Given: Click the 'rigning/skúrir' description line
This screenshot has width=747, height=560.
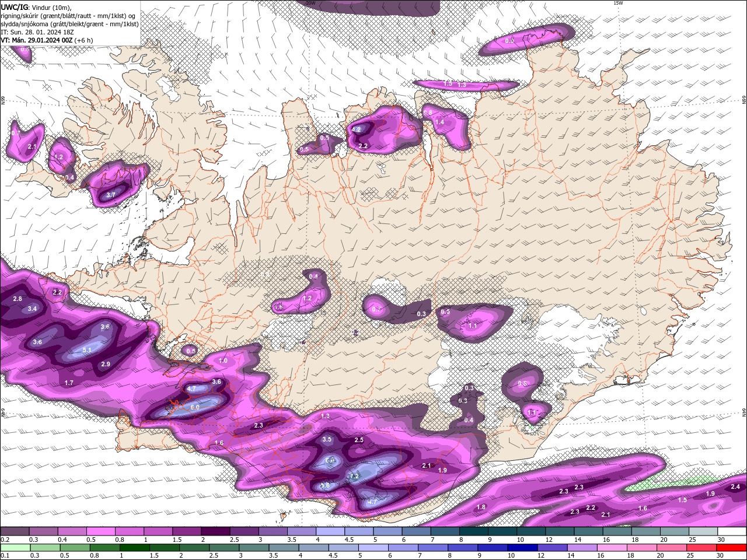Looking at the screenshot, I should (x=69, y=15).
